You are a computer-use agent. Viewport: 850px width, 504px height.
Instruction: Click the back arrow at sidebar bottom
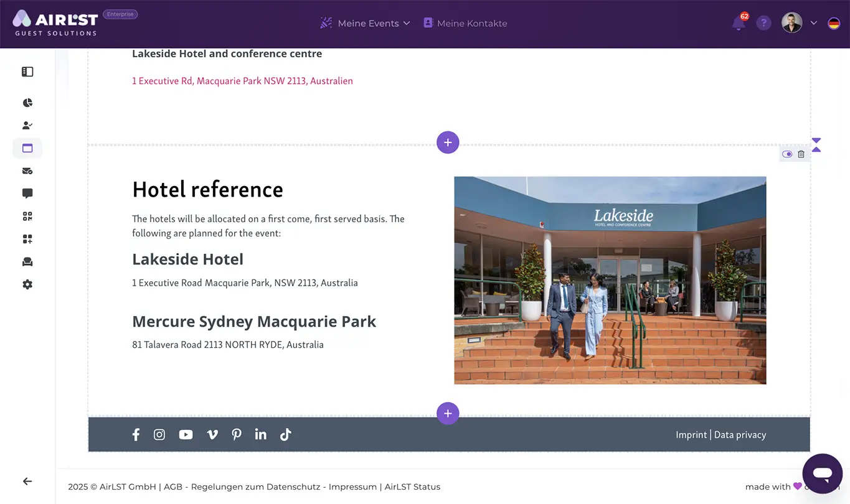coord(27,481)
